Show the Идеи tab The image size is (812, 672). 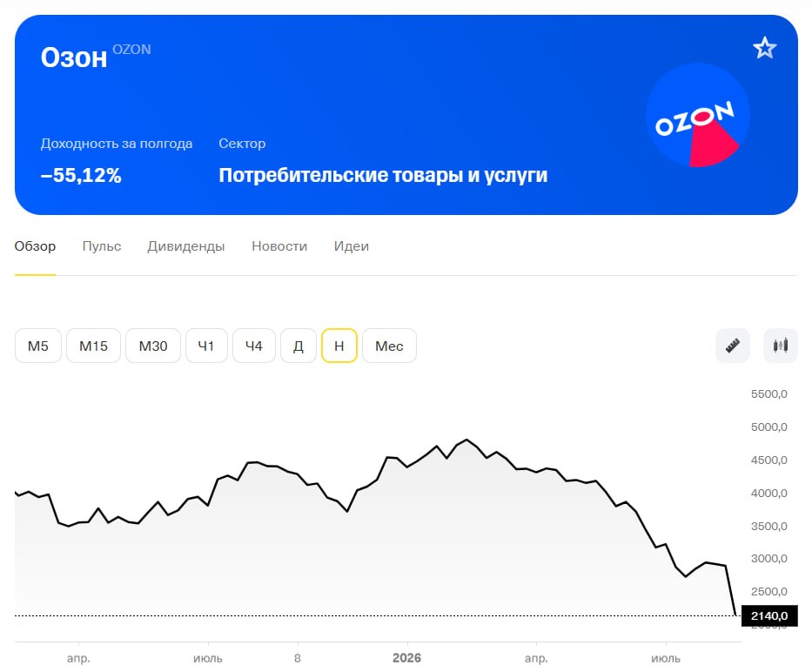point(351,246)
